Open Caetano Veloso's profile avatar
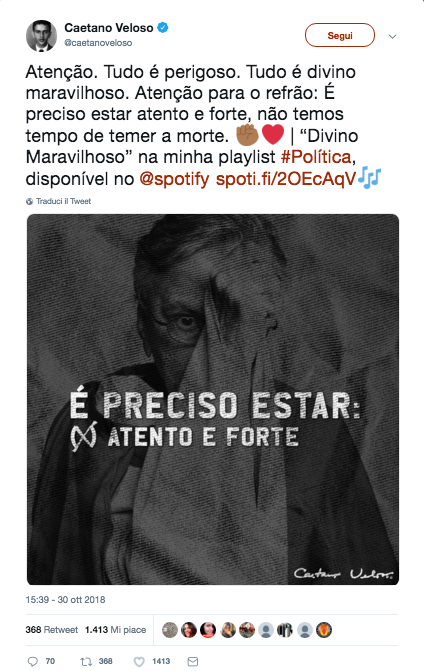 coord(42,36)
